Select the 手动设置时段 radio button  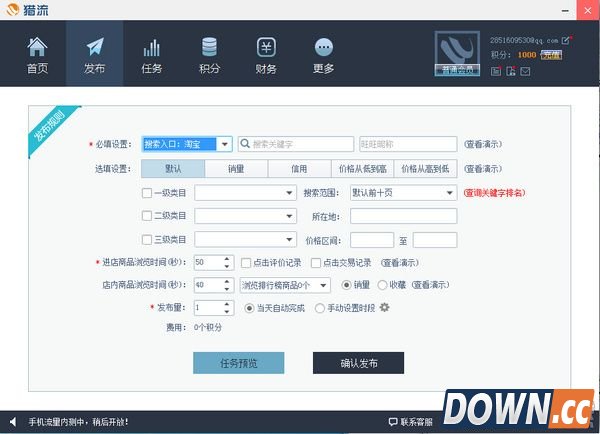click(320, 308)
